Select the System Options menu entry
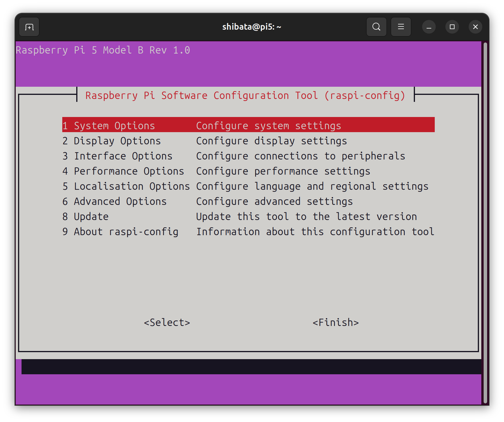The width and height of the screenshot is (504, 422). pyautogui.click(x=114, y=125)
